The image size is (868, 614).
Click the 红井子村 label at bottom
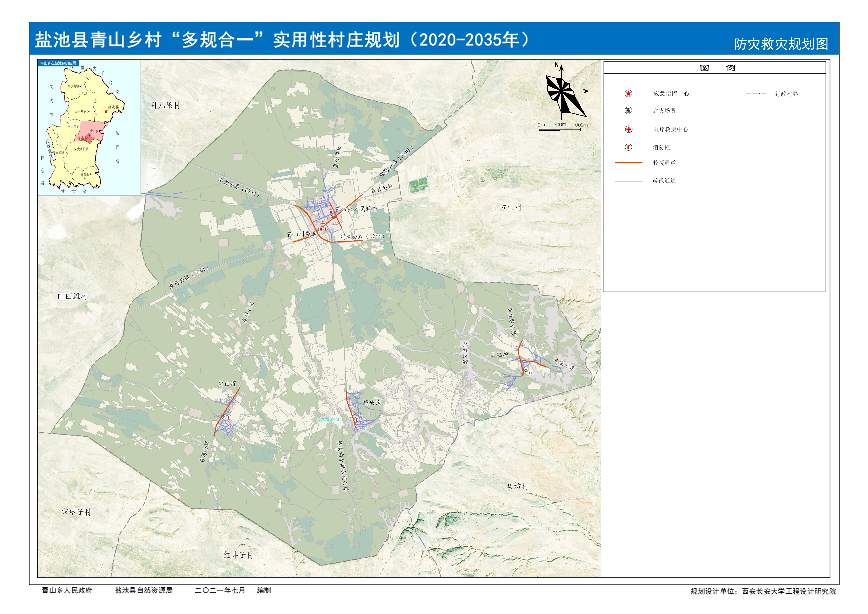tap(238, 555)
